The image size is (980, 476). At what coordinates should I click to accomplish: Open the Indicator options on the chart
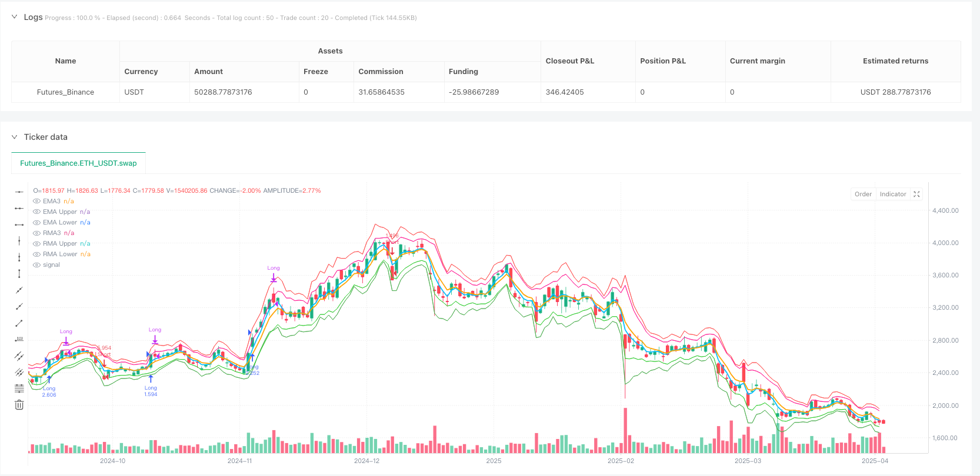892,194
